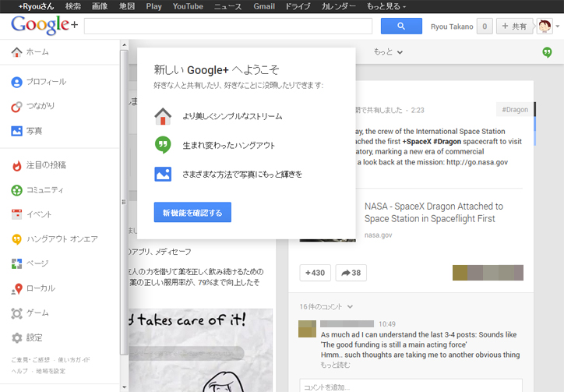The width and height of the screenshot is (564, 392).
Task: Open ヘルプ footer link
Action: point(19,371)
